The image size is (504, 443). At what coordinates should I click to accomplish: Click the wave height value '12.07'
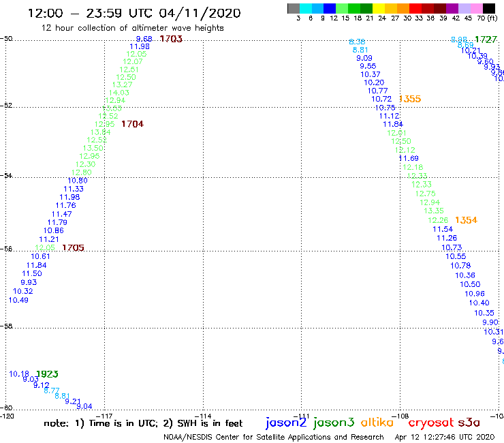tap(133, 61)
